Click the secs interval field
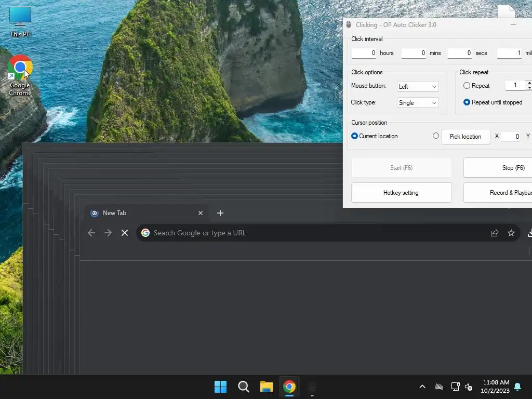This screenshot has width=532, height=399. (x=460, y=53)
